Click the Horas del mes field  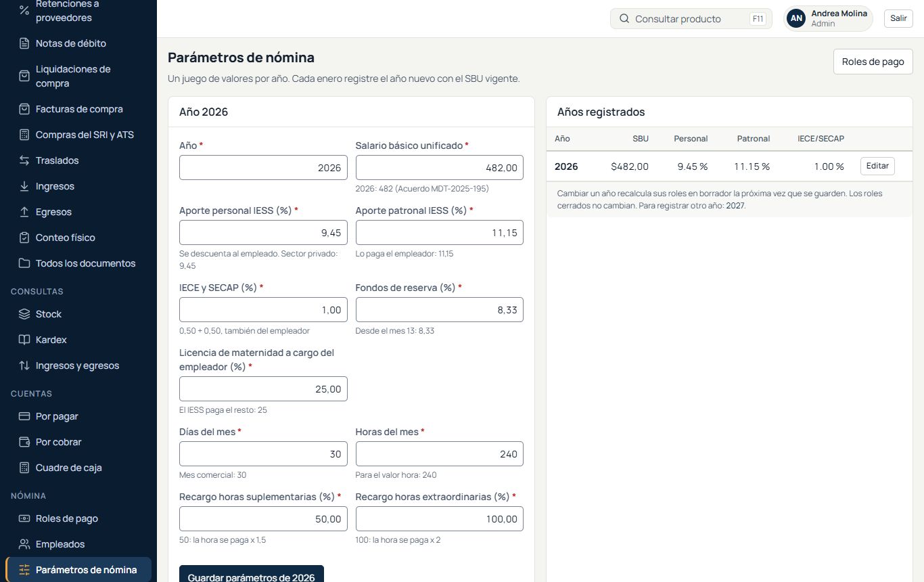440,454
